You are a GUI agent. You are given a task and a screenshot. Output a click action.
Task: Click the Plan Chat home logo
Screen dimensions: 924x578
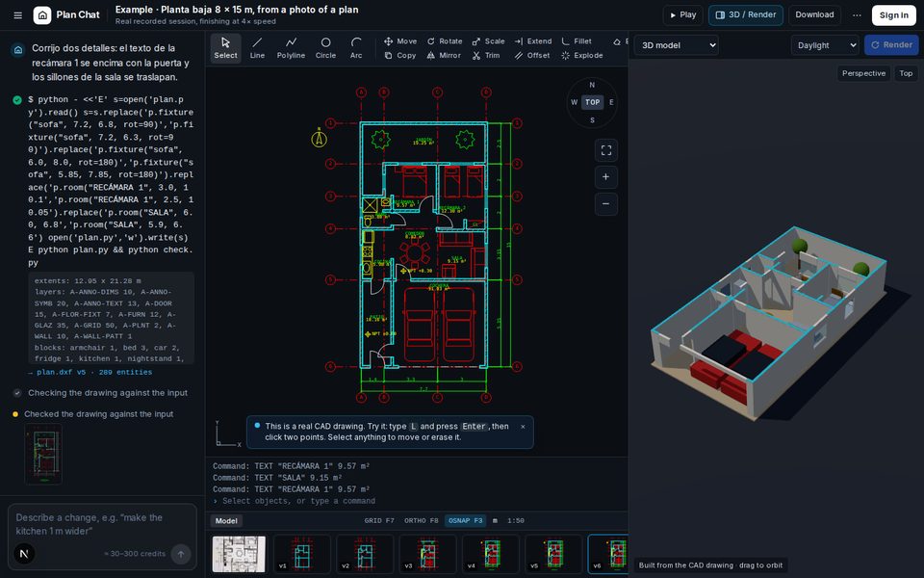(x=41, y=15)
